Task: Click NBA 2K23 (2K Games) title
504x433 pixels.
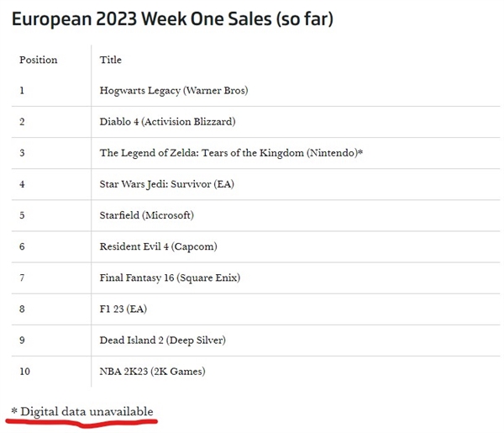Action: click(x=152, y=371)
